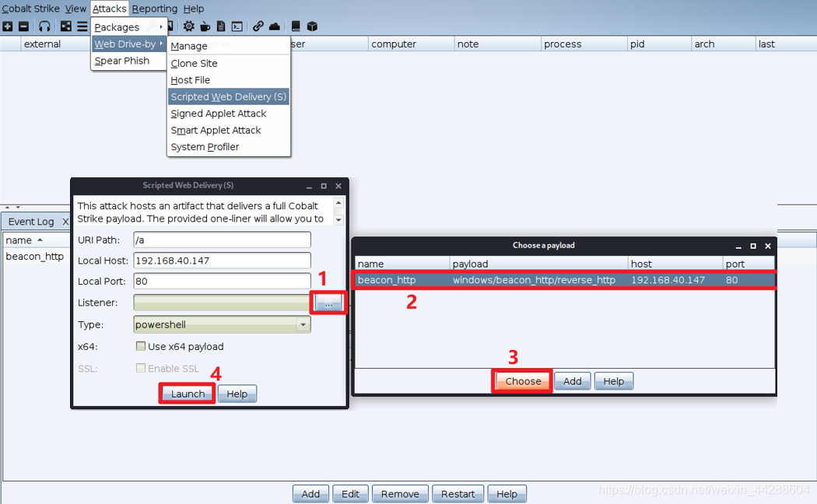The width and height of the screenshot is (817, 504).
Task: Select beacon_http in listeners list
Action: point(36,256)
